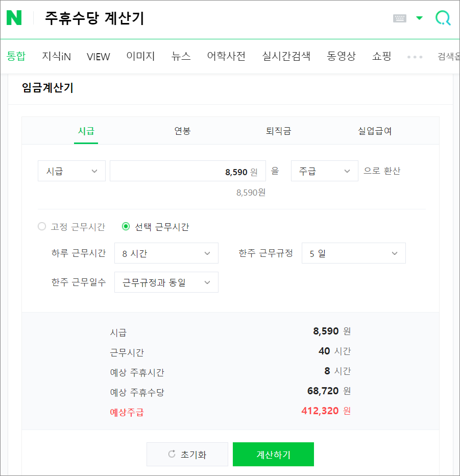Click the 8,590 won amount input field
Viewport: 460px width, 476px height.
tap(187, 171)
